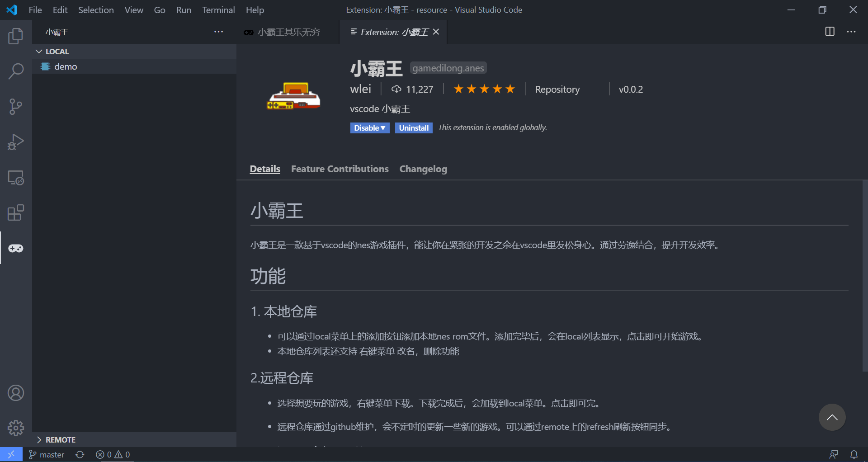868x462 pixels.
Task: Open the Disable dropdown button
Action: tap(370, 128)
